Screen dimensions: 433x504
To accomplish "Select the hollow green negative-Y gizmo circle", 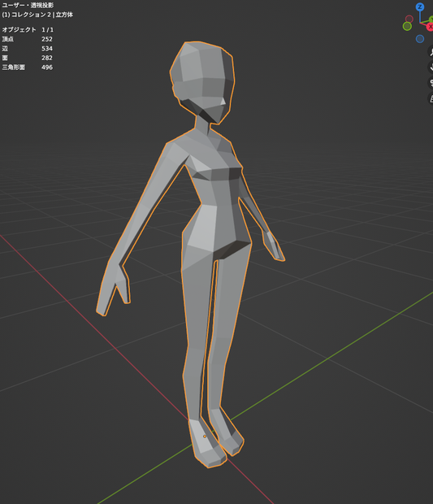I will (407, 26).
